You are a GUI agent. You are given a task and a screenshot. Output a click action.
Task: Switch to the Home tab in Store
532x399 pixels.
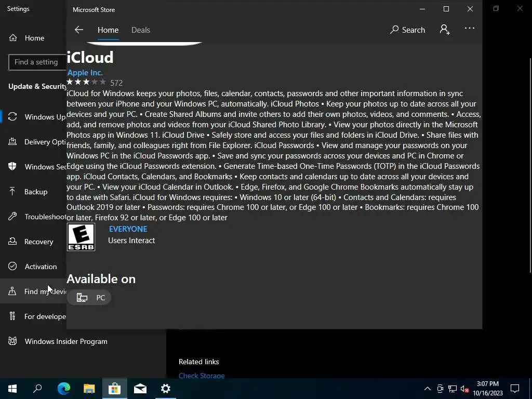(108, 30)
